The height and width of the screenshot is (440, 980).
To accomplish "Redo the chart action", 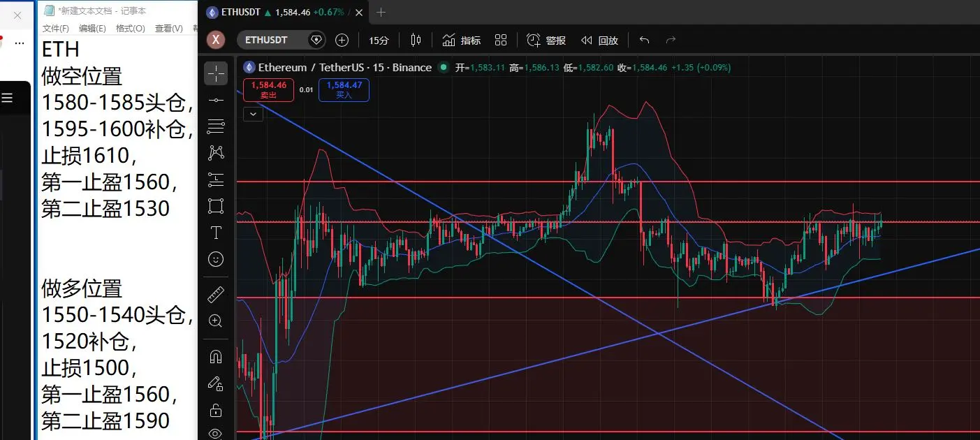I will click(x=671, y=40).
